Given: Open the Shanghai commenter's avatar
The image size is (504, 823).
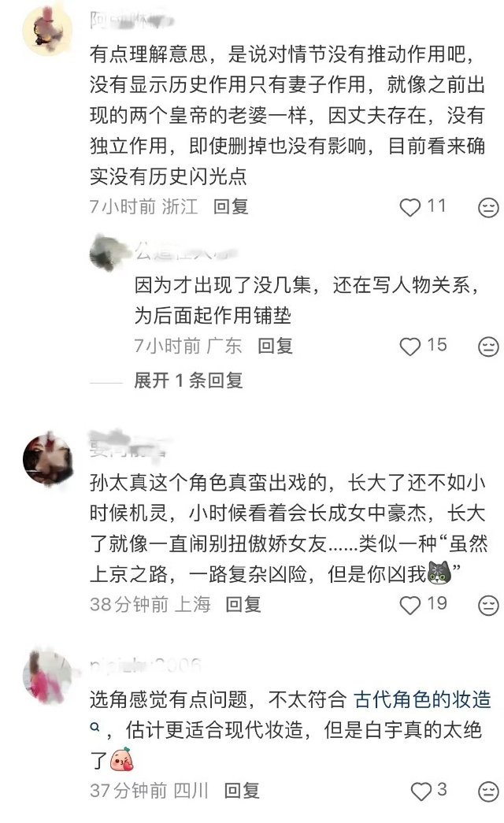Looking at the screenshot, I should tap(47, 459).
